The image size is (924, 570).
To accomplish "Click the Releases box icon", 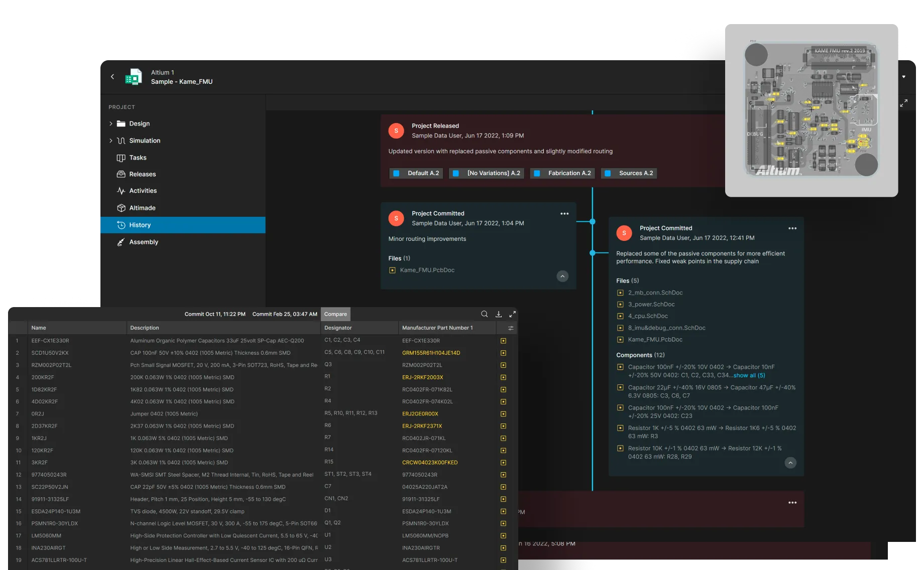I will click(x=121, y=175).
